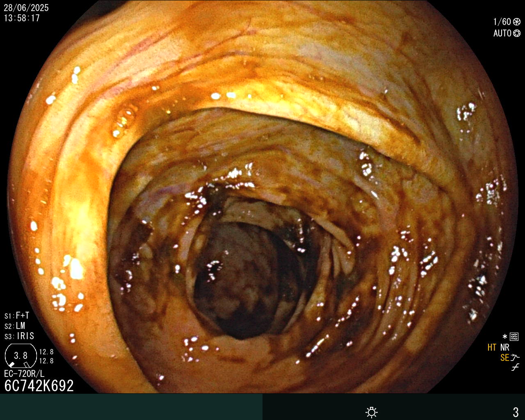
Task: Open the image adjustment sliders icon
Action: click(514, 337)
